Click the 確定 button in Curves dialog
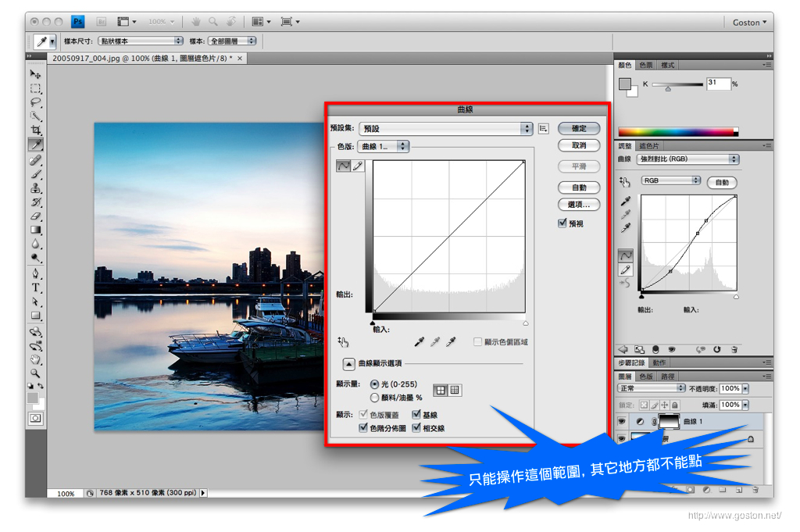 tap(579, 128)
